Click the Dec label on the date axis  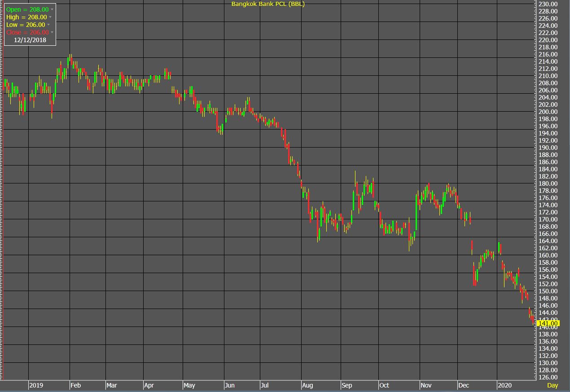(x=464, y=385)
